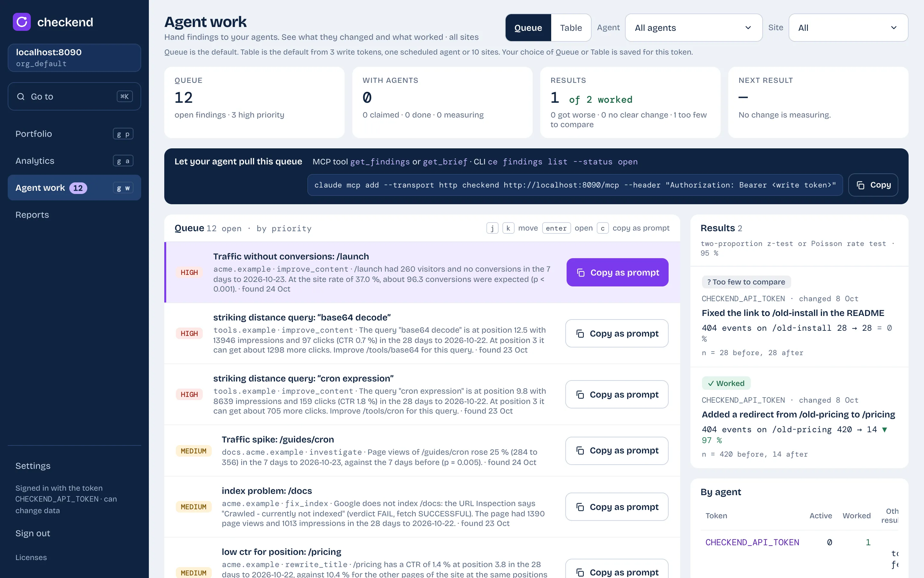Click the Go to search field
Screen dimensions: 924x578
[74, 96]
